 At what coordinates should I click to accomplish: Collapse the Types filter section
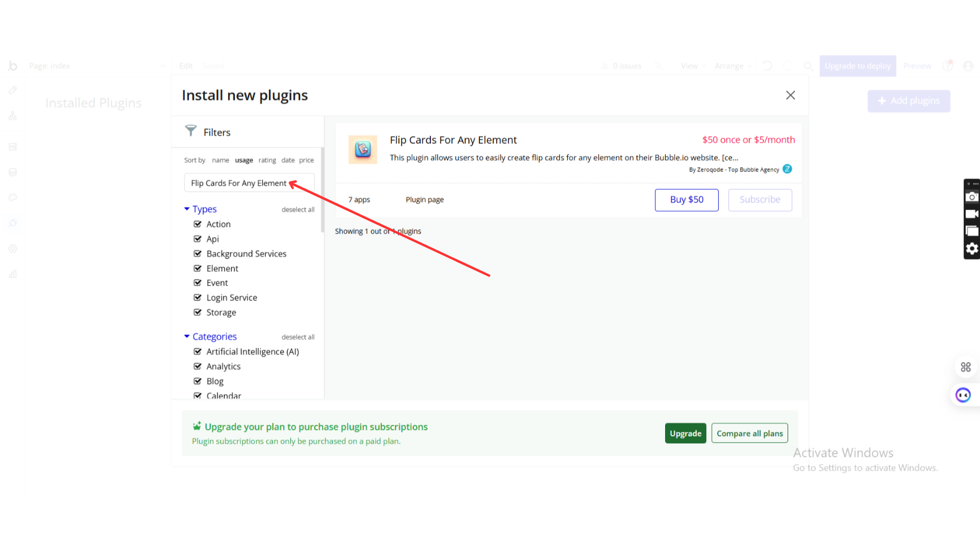pyautogui.click(x=200, y=209)
